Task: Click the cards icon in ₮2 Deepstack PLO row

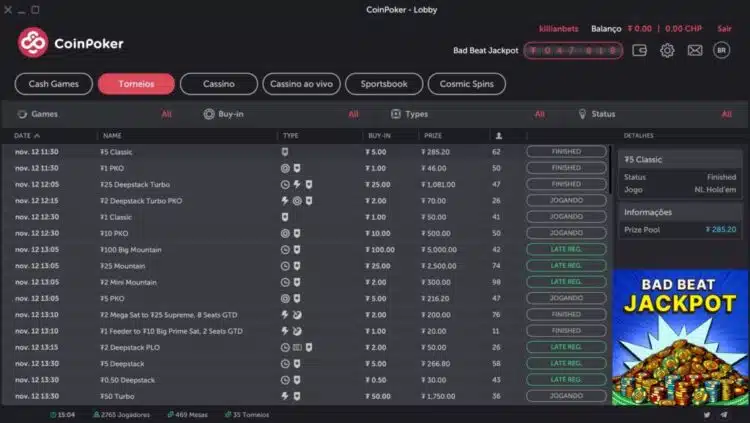Action: (297, 347)
